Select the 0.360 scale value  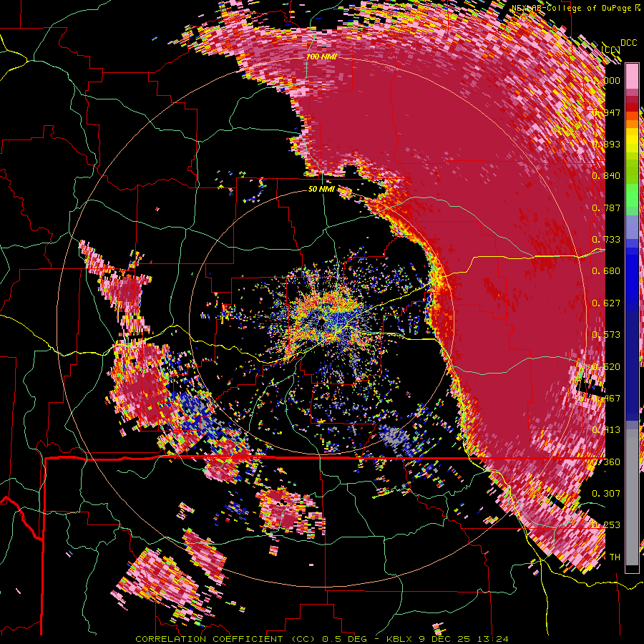[606, 462]
